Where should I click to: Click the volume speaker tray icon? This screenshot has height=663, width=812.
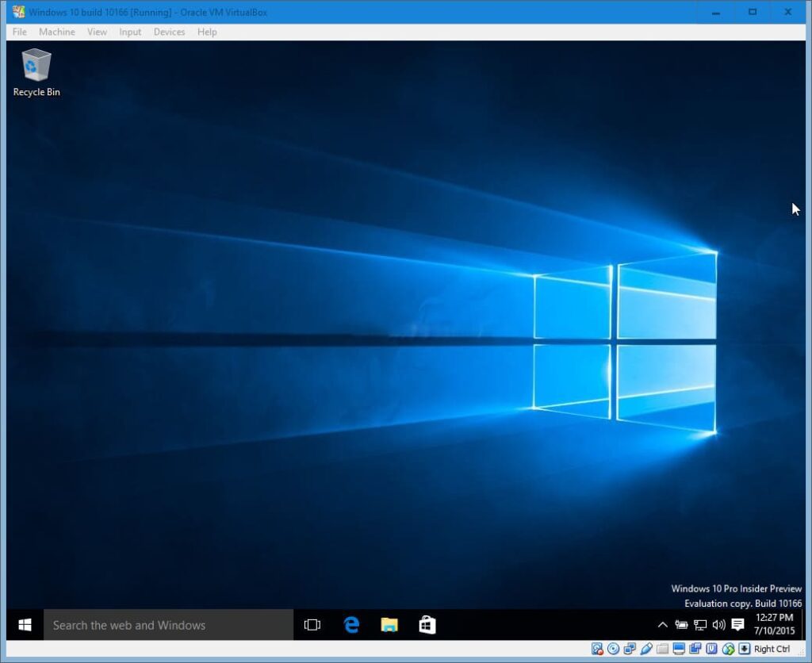pyautogui.click(x=718, y=625)
